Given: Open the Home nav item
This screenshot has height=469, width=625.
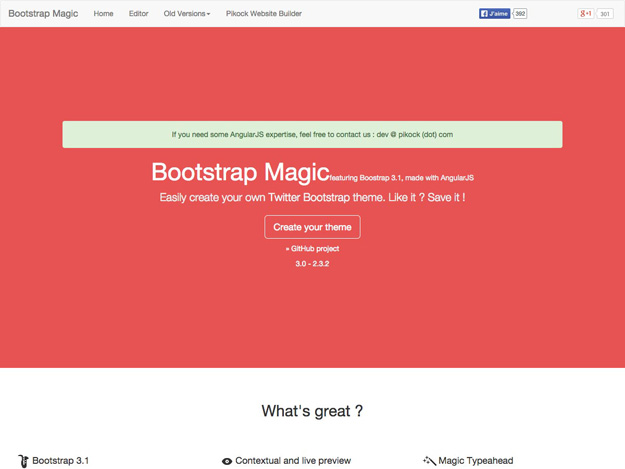Looking at the screenshot, I should (x=103, y=14).
